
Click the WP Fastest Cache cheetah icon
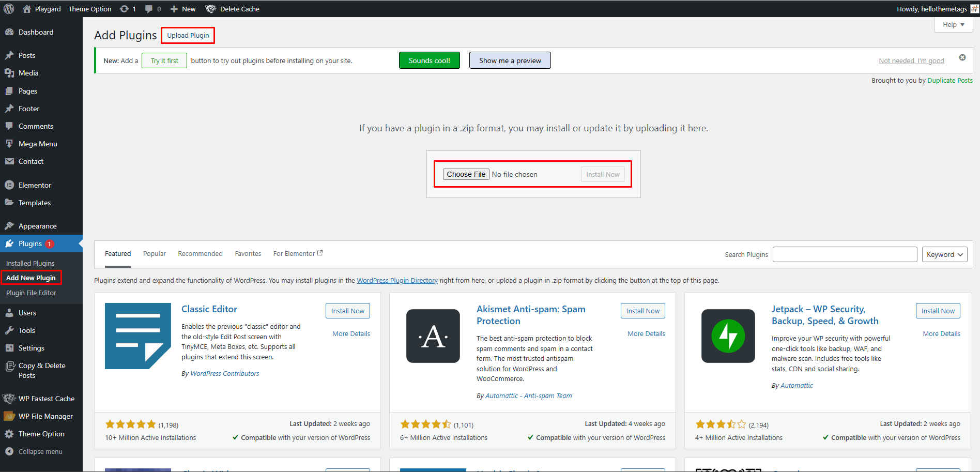pyautogui.click(x=9, y=399)
